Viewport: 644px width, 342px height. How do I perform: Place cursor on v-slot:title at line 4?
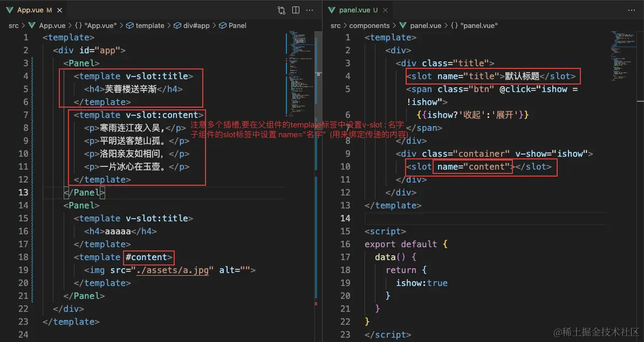point(157,76)
